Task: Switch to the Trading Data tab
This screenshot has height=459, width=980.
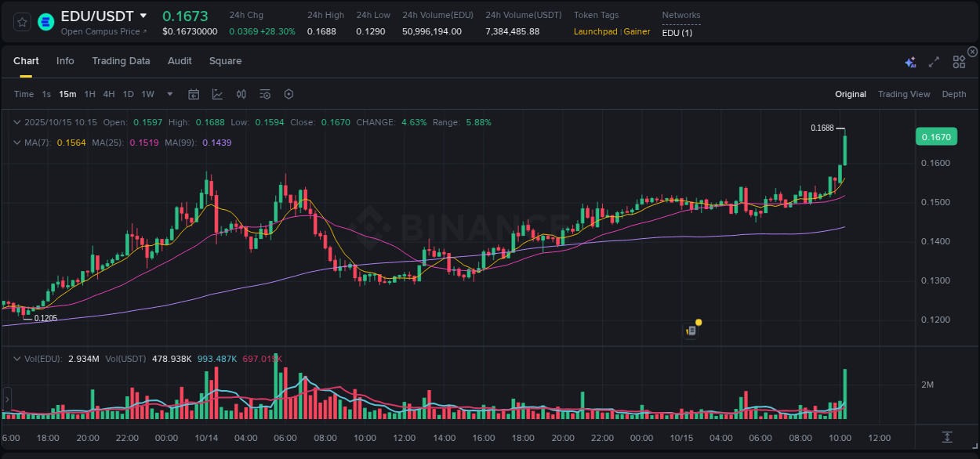Action: point(121,60)
